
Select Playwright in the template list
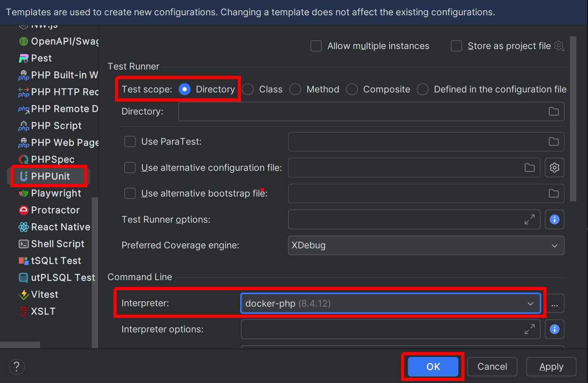(x=56, y=193)
